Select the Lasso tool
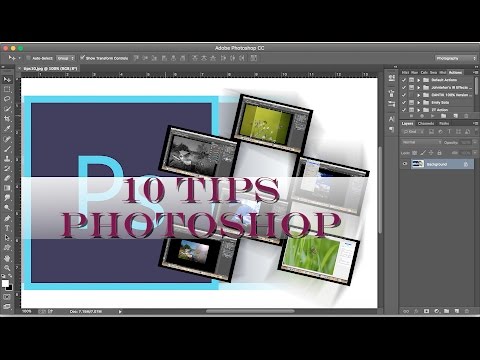Viewport: 480px width, 360px height. coord(7,99)
